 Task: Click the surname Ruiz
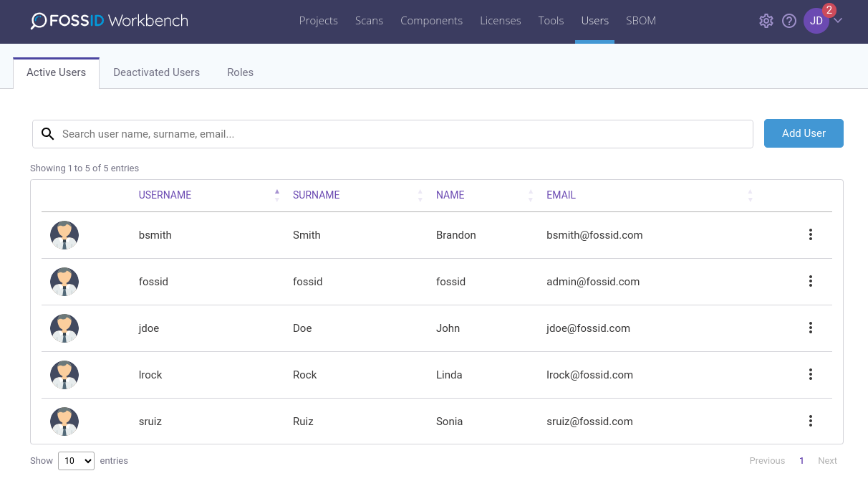[x=304, y=422]
